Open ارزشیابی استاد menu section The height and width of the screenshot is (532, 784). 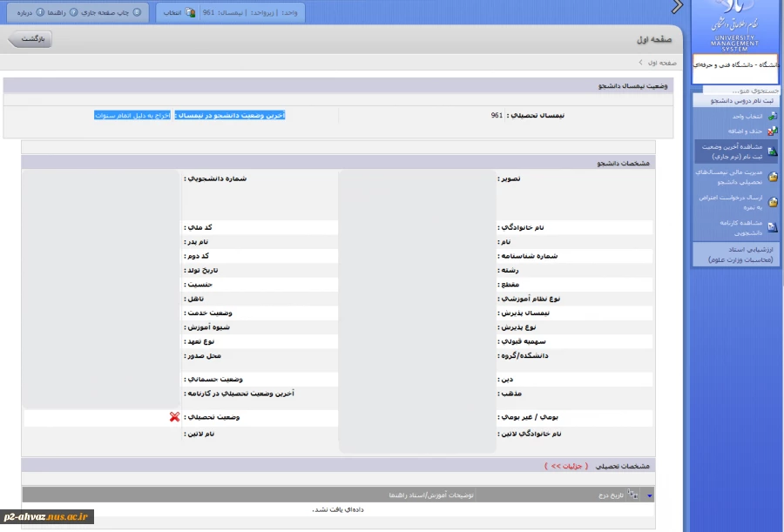tap(737, 254)
